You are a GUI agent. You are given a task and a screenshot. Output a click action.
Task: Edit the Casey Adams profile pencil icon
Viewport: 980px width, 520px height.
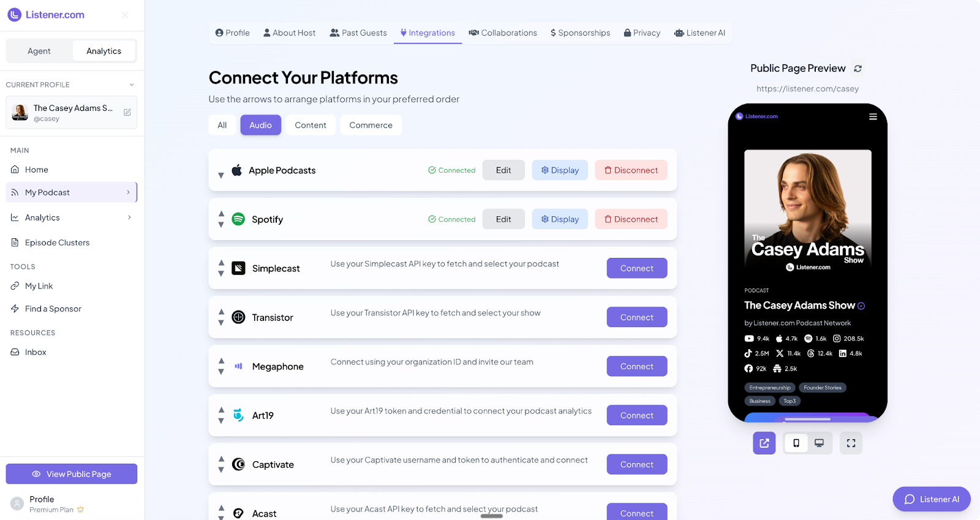coord(127,112)
